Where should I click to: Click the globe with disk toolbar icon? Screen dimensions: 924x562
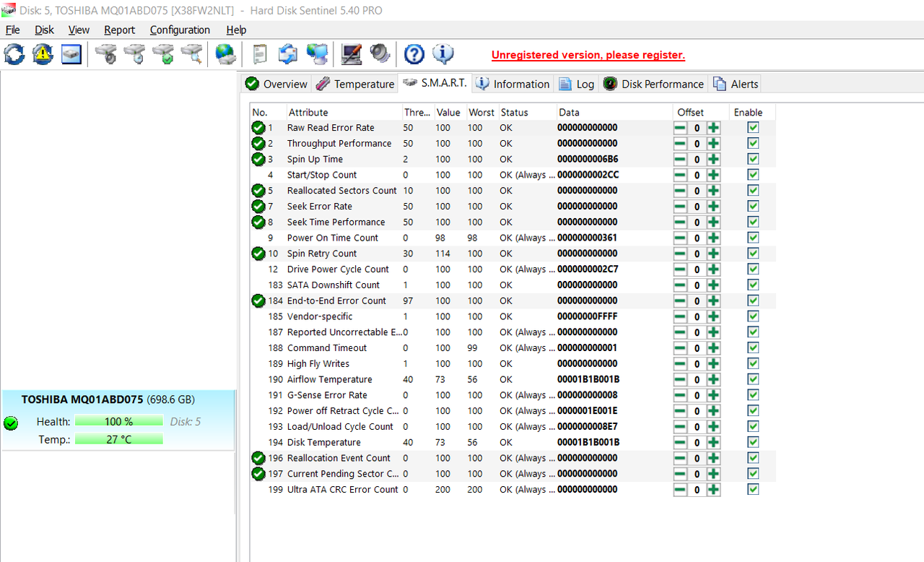(x=226, y=54)
